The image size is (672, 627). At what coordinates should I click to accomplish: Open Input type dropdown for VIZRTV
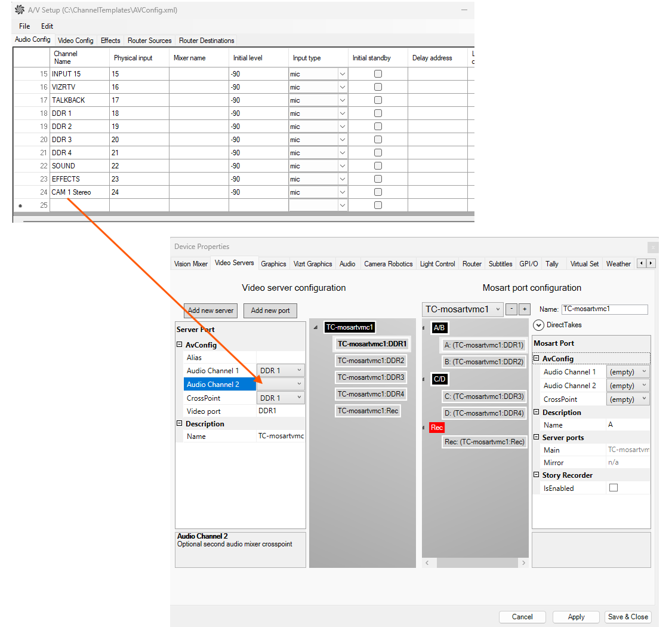(342, 87)
